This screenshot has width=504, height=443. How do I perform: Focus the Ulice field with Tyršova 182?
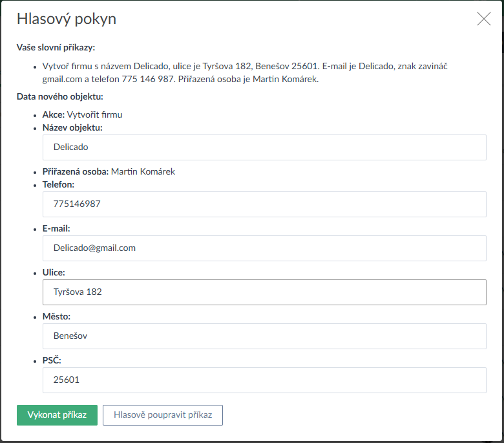click(264, 292)
